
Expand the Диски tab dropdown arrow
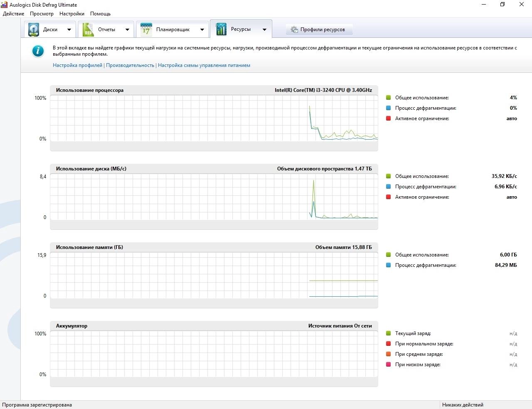[69, 30]
